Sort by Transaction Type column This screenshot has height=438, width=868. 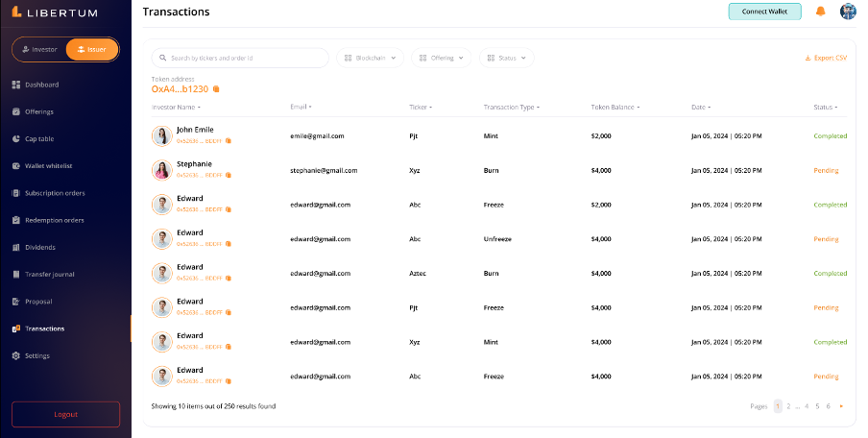click(x=511, y=107)
